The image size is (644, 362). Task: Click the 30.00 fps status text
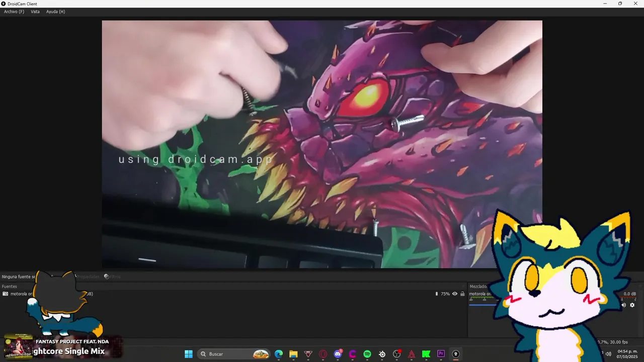point(619,342)
